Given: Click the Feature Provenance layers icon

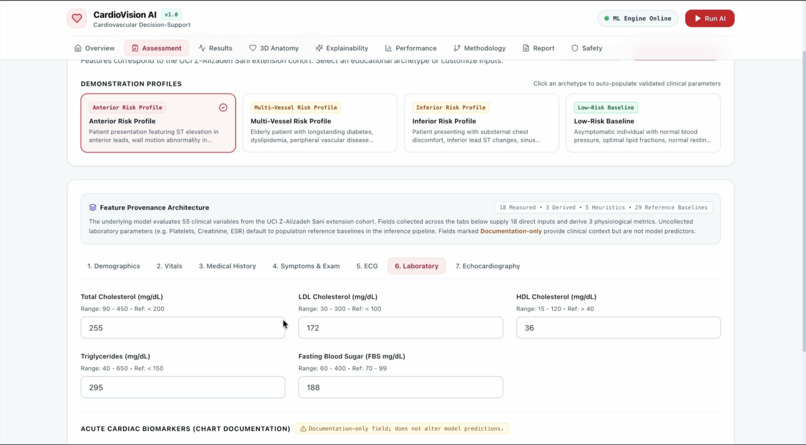Looking at the screenshot, I should [x=93, y=208].
